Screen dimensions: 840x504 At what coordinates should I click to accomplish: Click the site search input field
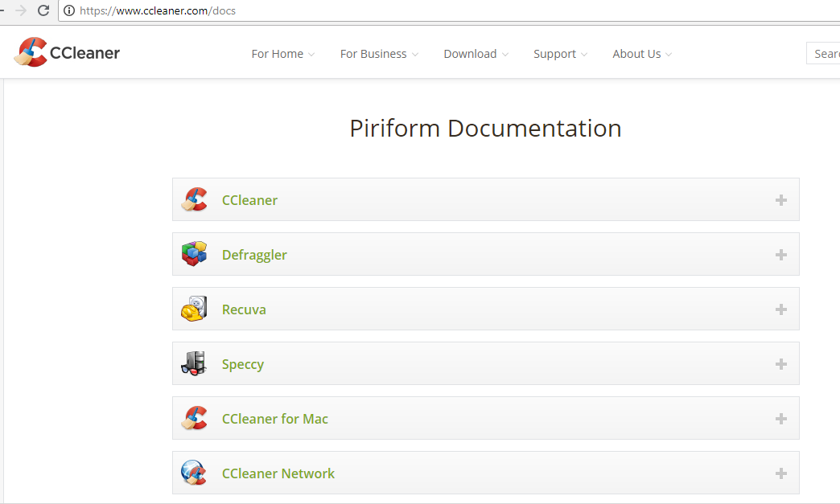823,54
